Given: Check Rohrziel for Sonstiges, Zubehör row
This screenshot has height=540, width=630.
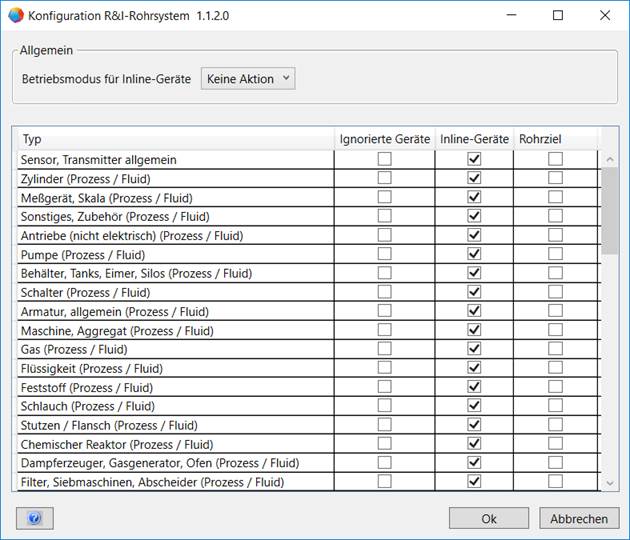Looking at the screenshot, I should click(555, 216).
